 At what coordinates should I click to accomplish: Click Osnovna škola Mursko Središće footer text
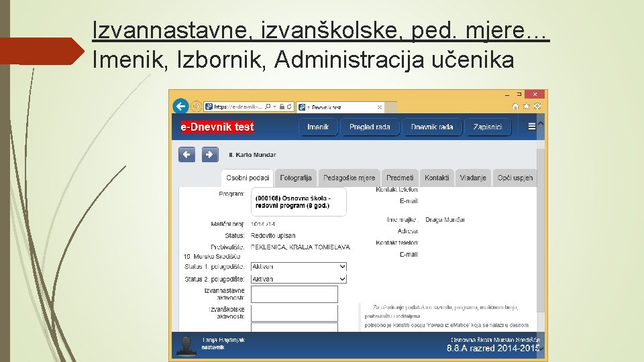coord(495,340)
